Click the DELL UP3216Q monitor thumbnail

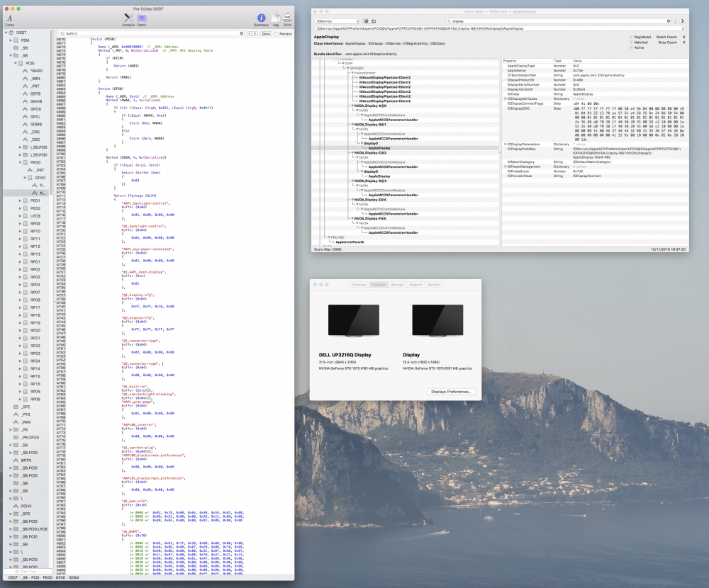tap(354, 321)
